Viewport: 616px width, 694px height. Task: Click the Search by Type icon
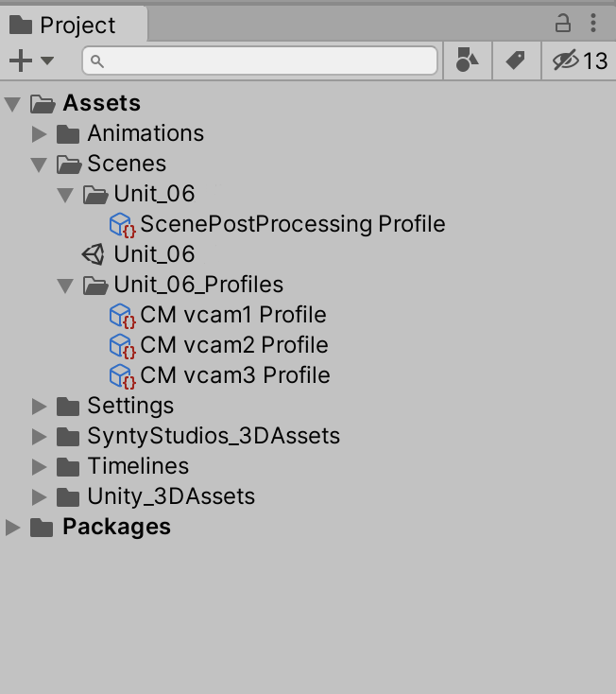[x=467, y=61]
